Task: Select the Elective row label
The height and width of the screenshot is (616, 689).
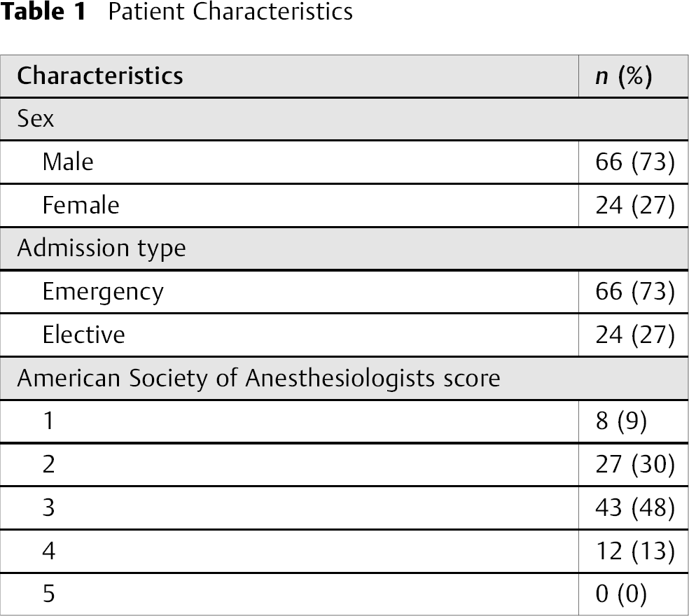Action: pos(83,335)
